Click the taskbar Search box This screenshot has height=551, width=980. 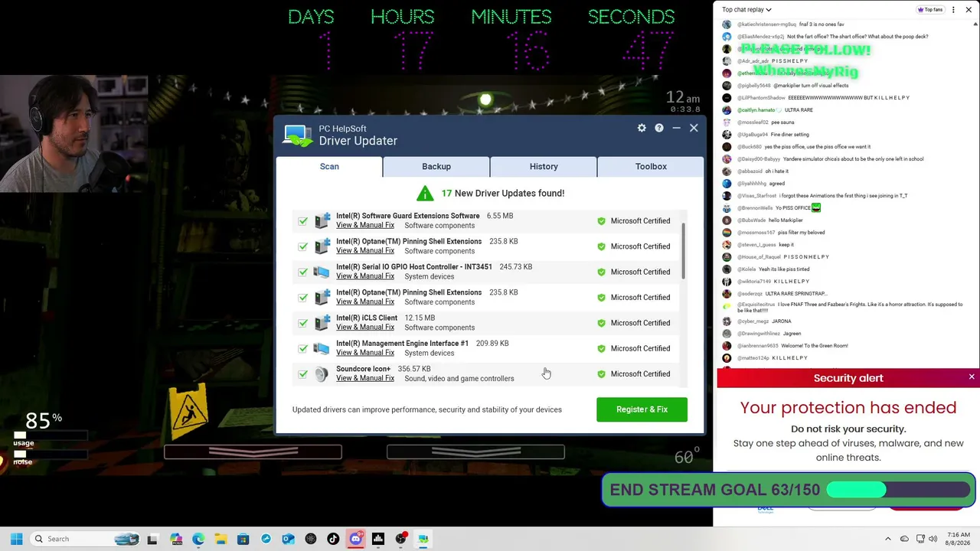pyautogui.click(x=86, y=539)
